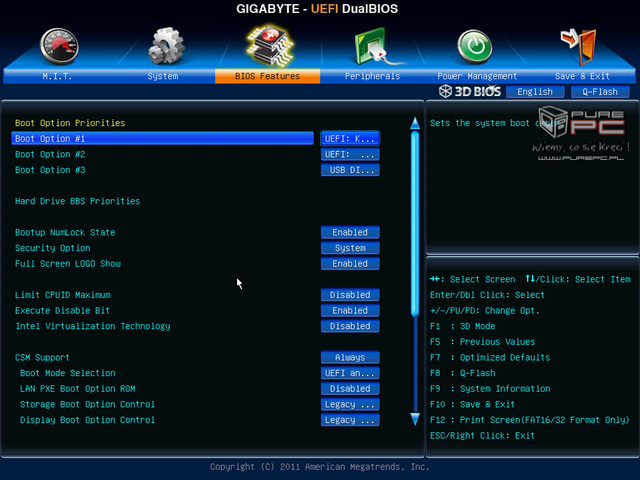Open the M.I.T. speedometer gauge icon
The width and height of the screenshot is (640, 480).
[59, 46]
